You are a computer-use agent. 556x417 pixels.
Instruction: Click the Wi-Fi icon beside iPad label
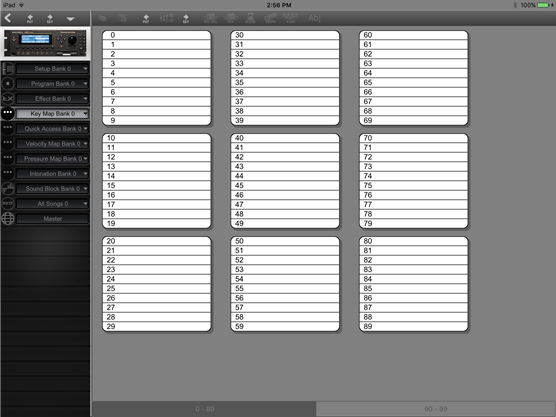click(x=22, y=5)
